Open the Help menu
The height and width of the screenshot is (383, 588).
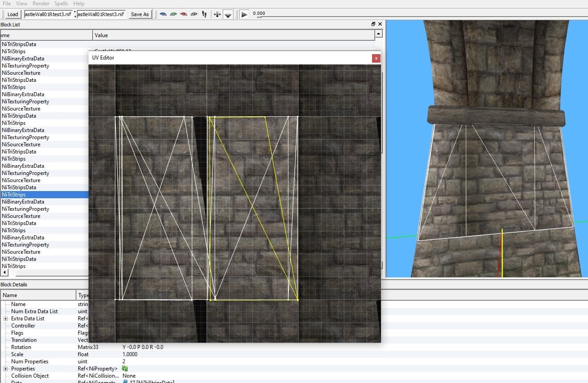pos(79,4)
